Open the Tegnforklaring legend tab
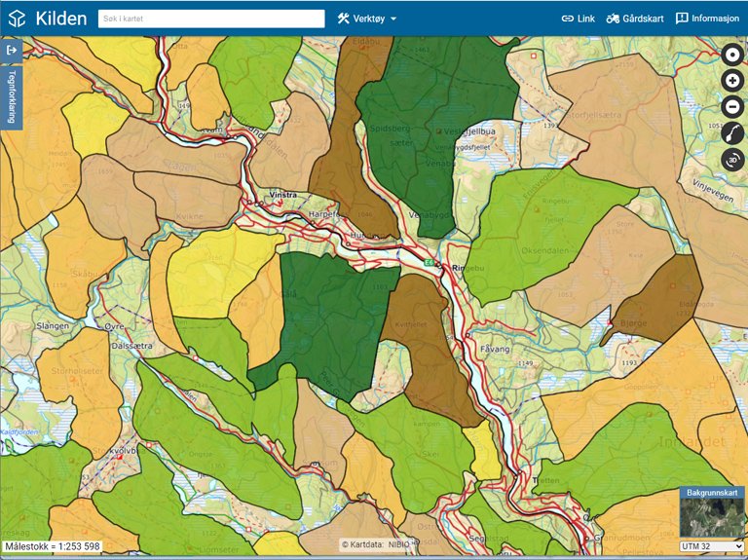Viewport: 748px width, 560px height. click(x=12, y=95)
